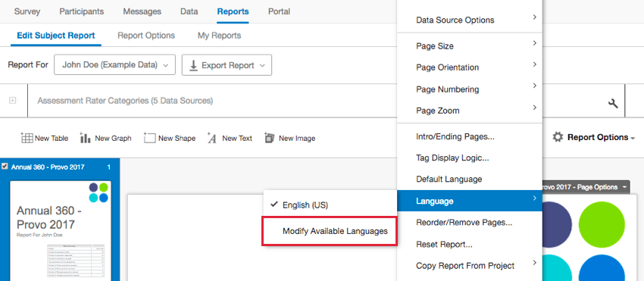The width and height of the screenshot is (644, 281).
Task: Open the Data tab
Action: pyautogui.click(x=189, y=11)
